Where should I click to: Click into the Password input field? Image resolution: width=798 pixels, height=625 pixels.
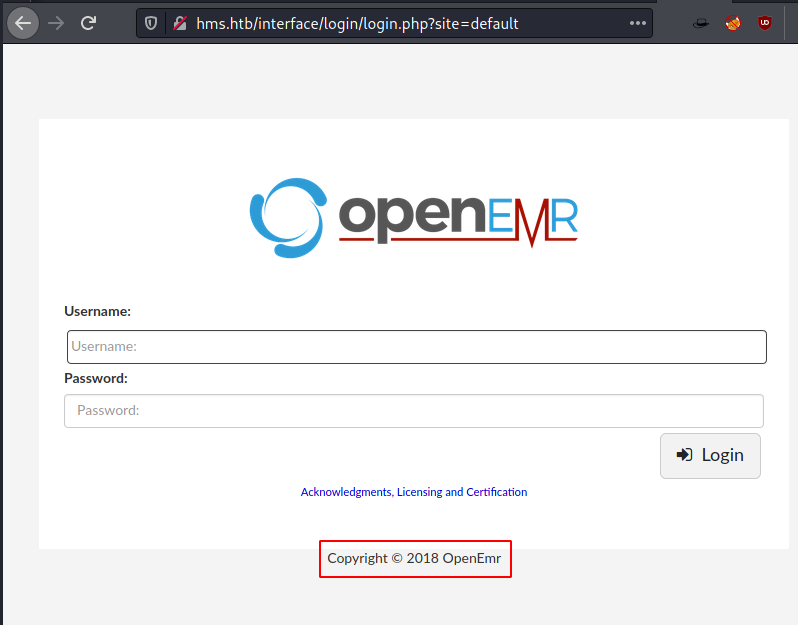click(x=414, y=411)
